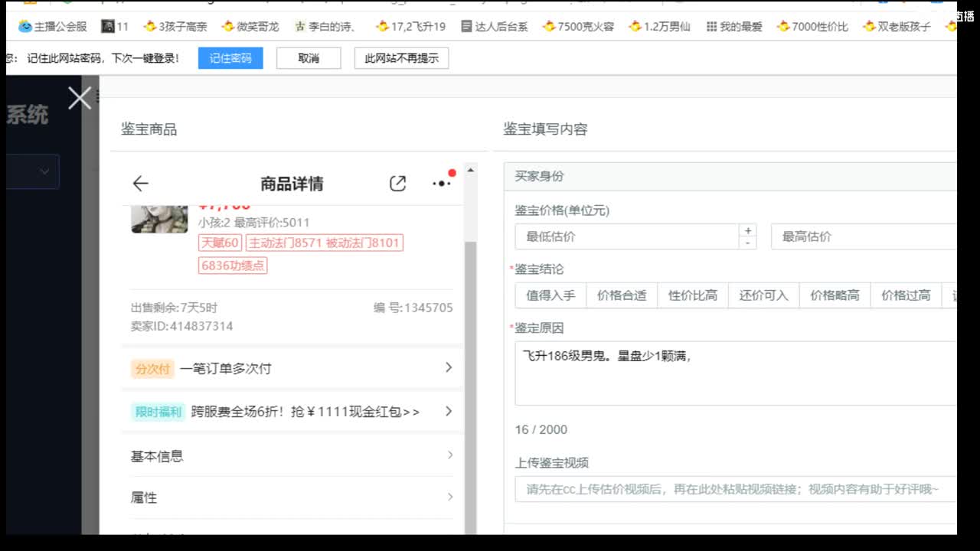Click the 出售剩余:7天5时 text
This screenshot has width=980, height=551.
pyautogui.click(x=174, y=308)
